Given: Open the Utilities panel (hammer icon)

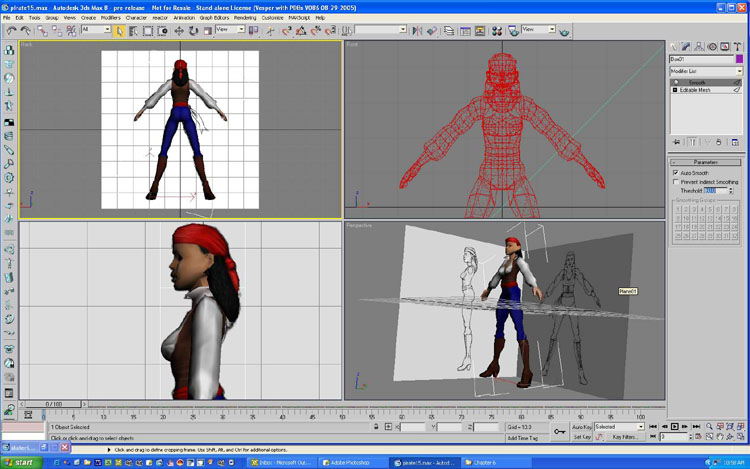Looking at the screenshot, I should 738,46.
